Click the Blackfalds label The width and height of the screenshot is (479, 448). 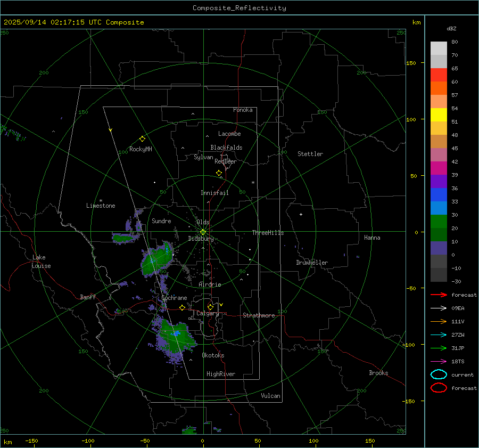(x=226, y=148)
